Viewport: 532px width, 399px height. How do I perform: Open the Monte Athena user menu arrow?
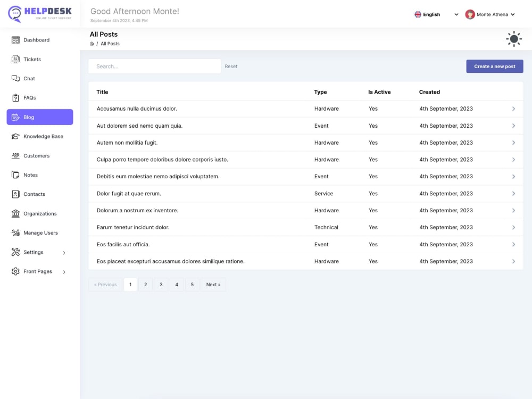[x=513, y=14]
